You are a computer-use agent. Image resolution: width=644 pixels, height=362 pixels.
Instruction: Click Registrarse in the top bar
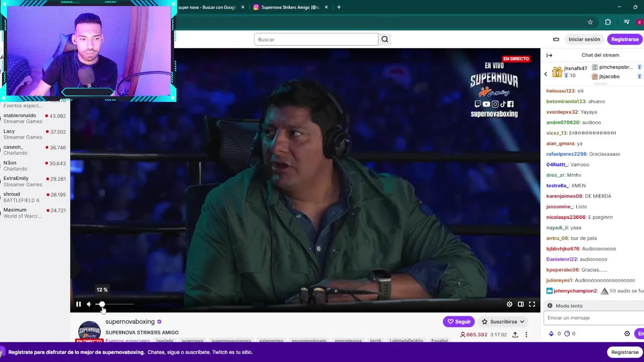(x=625, y=39)
